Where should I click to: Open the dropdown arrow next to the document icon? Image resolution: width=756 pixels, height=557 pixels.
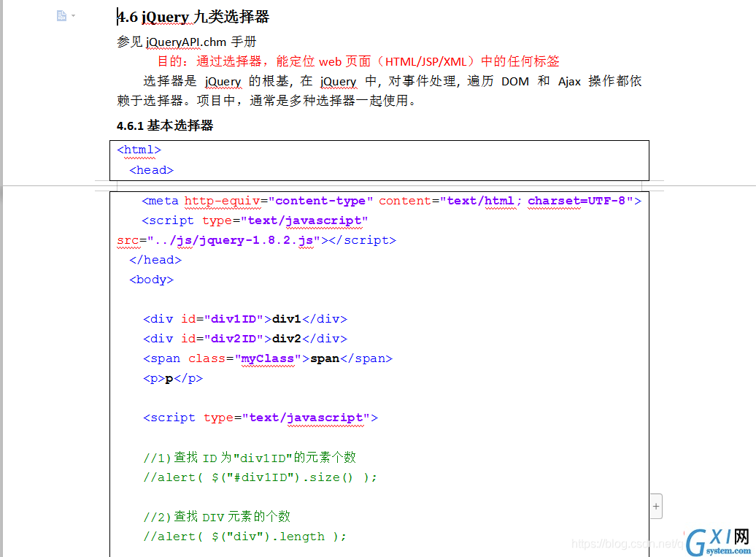(x=73, y=16)
